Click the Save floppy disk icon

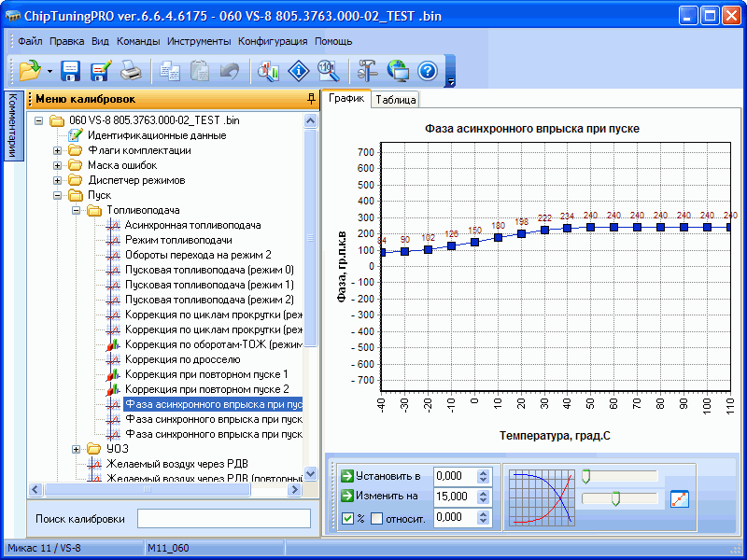pyautogui.click(x=71, y=71)
